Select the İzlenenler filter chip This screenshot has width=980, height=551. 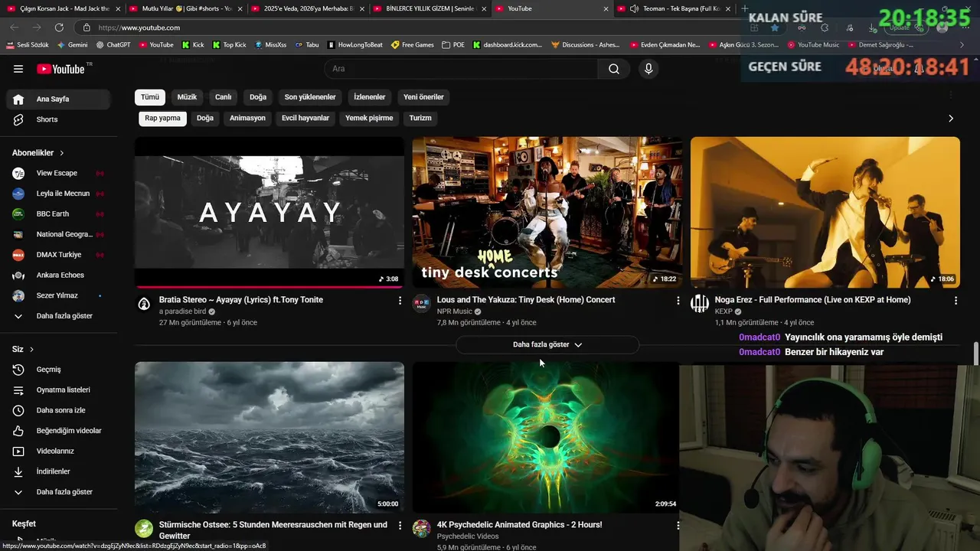[x=370, y=97]
